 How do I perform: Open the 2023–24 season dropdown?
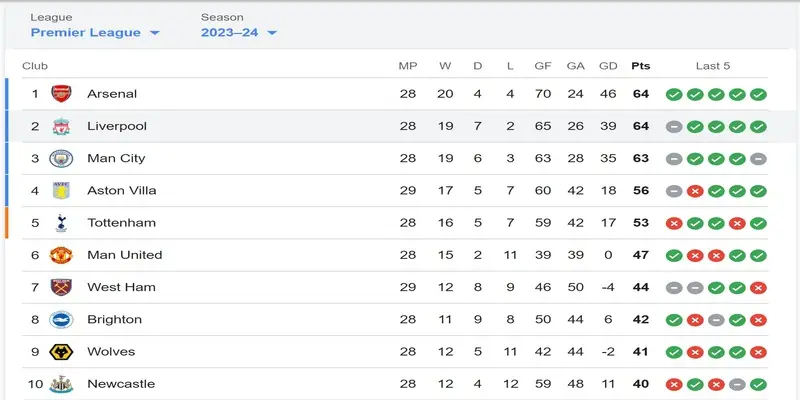tap(239, 33)
